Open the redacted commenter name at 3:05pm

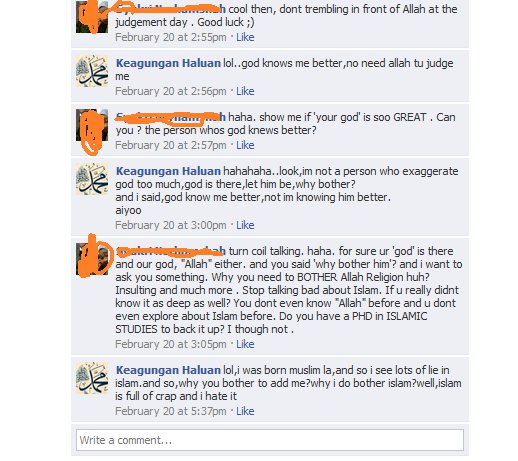(170, 251)
